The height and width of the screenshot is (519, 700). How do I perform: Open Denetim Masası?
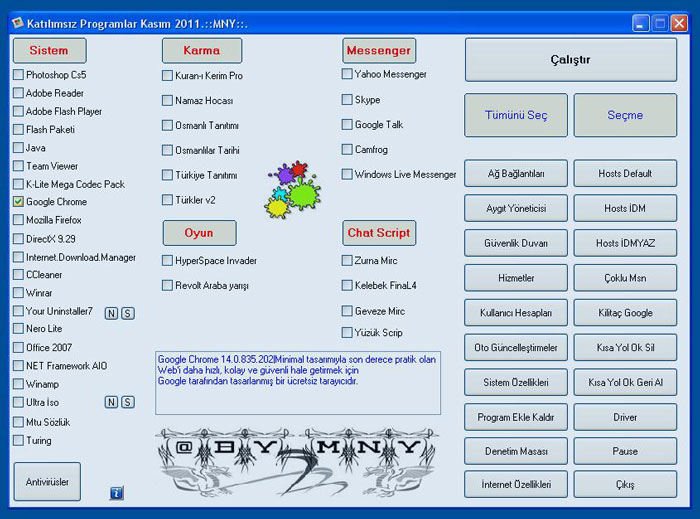(x=516, y=451)
